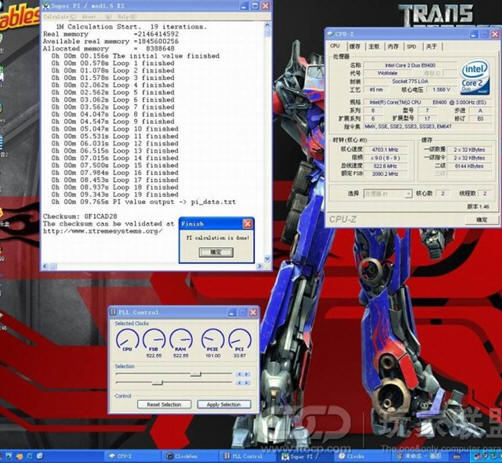Click the Intel Core 2 Duo E8400 name field
Image resolution: width=502 pixels, height=463 pixels.
(410, 65)
